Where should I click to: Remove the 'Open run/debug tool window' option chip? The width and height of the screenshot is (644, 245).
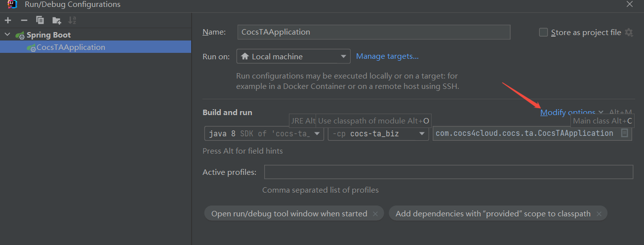point(375,214)
